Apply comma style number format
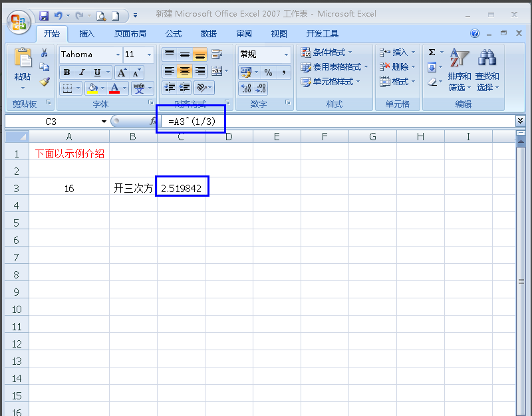This screenshot has height=416, width=532. [x=284, y=72]
